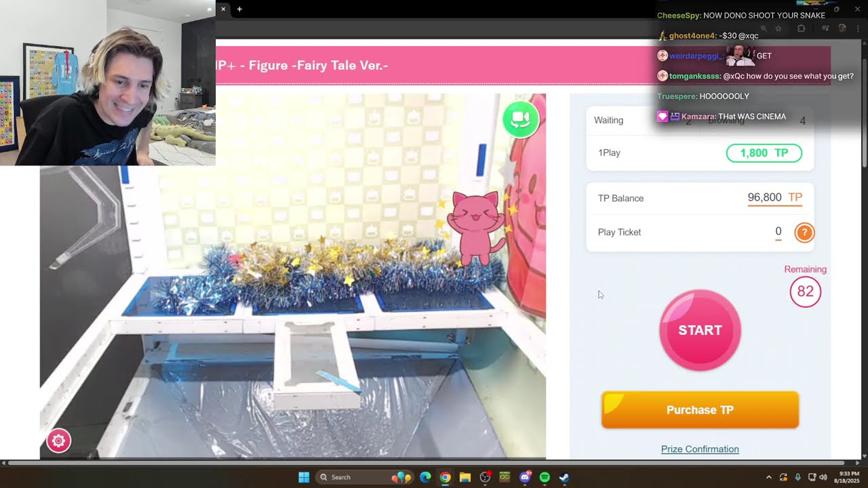Open the browser three-dot menu
This screenshot has height=488, width=868.
(x=858, y=28)
